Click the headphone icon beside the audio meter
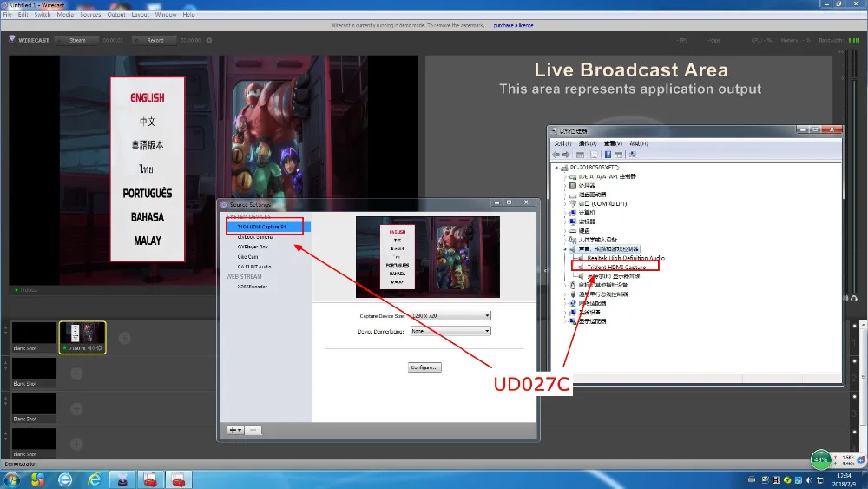Image resolution: width=868 pixels, height=489 pixels. pos(854,298)
